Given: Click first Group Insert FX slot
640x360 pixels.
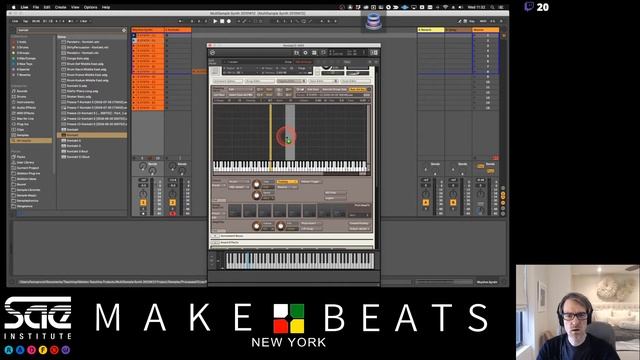Looking at the screenshot, I should coord(235,211).
